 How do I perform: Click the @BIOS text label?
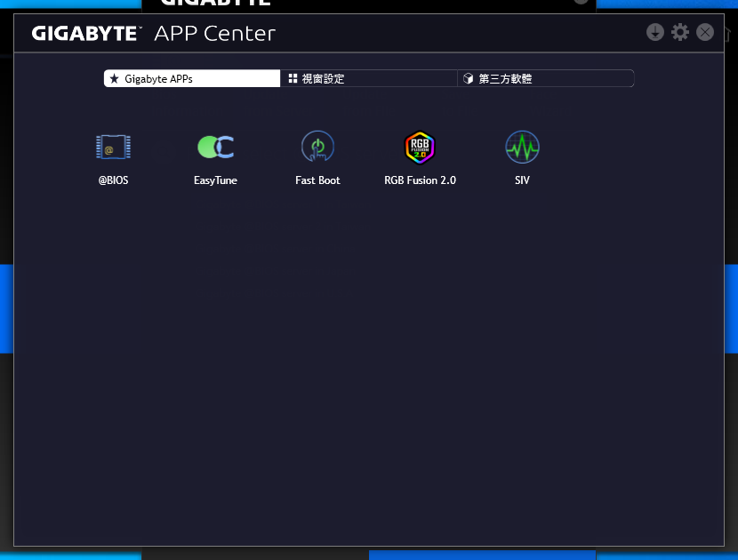(x=113, y=180)
